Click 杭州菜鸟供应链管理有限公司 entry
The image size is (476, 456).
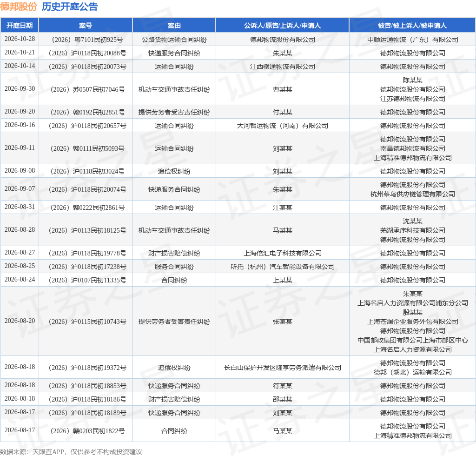413,194
